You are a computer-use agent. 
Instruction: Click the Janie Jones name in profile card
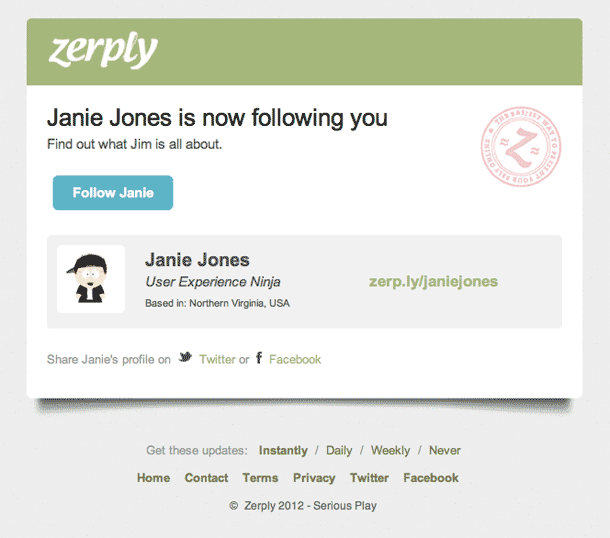(197, 260)
